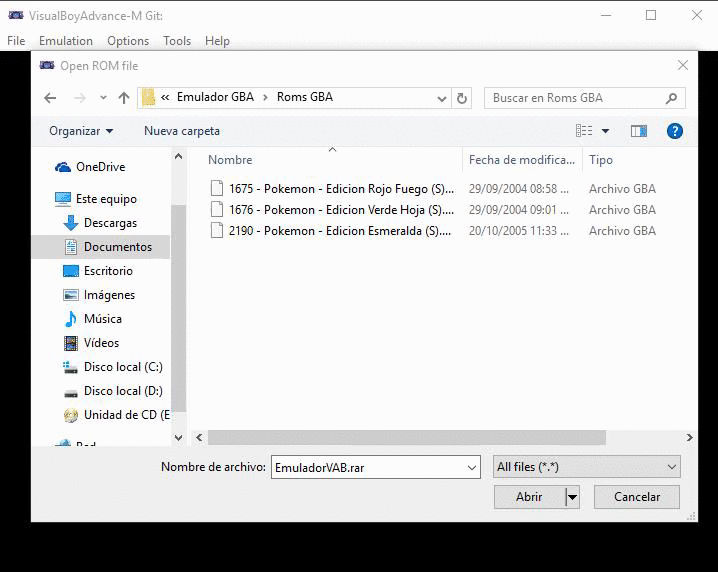Sort by the Tipo column header

pyautogui.click(x=601, y=160)
